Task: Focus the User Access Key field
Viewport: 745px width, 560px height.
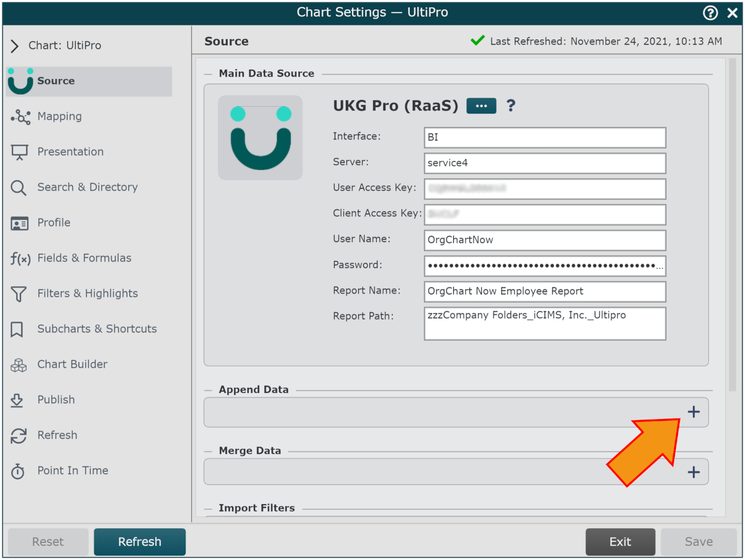Action: [x=545, y=189]
